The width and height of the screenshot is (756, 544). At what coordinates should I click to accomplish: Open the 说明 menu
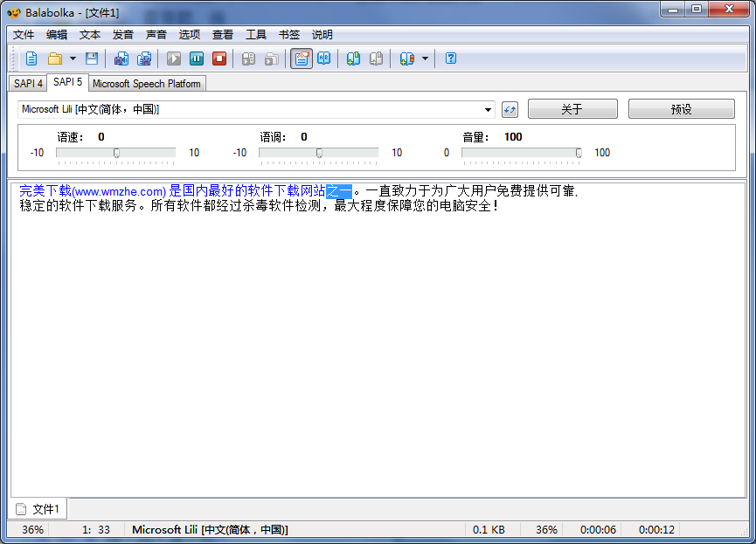(x=323, y=35)
